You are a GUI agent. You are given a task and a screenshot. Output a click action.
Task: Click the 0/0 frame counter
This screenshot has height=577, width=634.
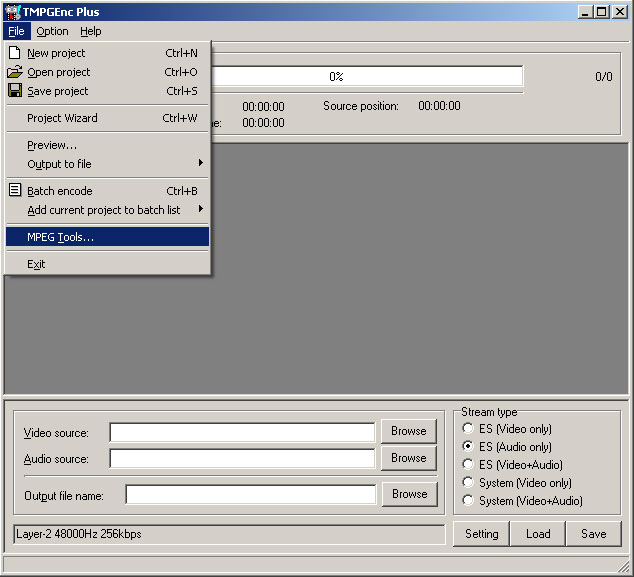click(x=604, y=76)
